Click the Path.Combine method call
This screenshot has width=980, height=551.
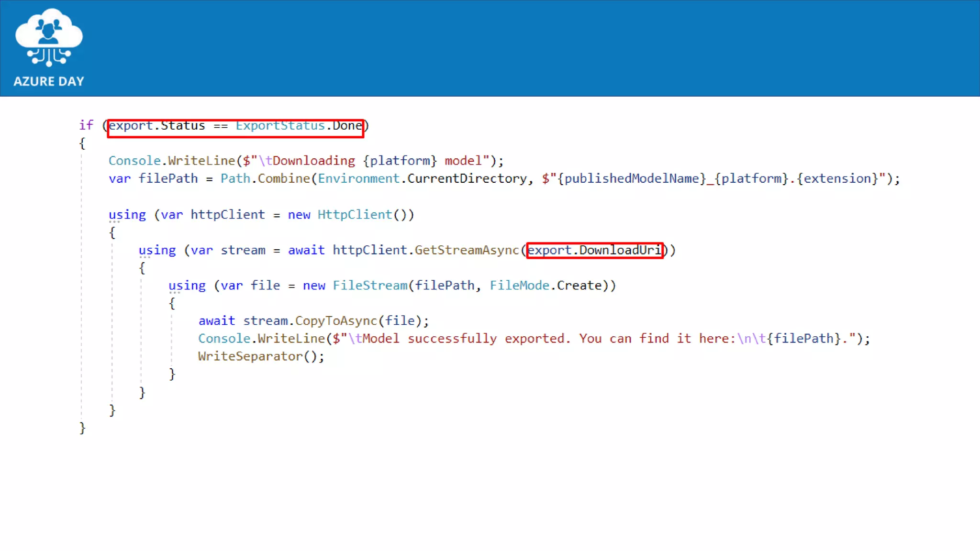265,179
